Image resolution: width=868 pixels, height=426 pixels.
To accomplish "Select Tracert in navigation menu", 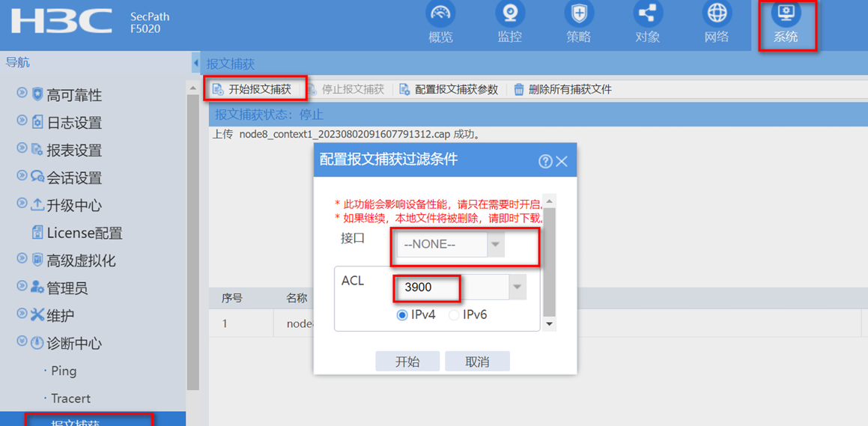I will coord(70,398).
